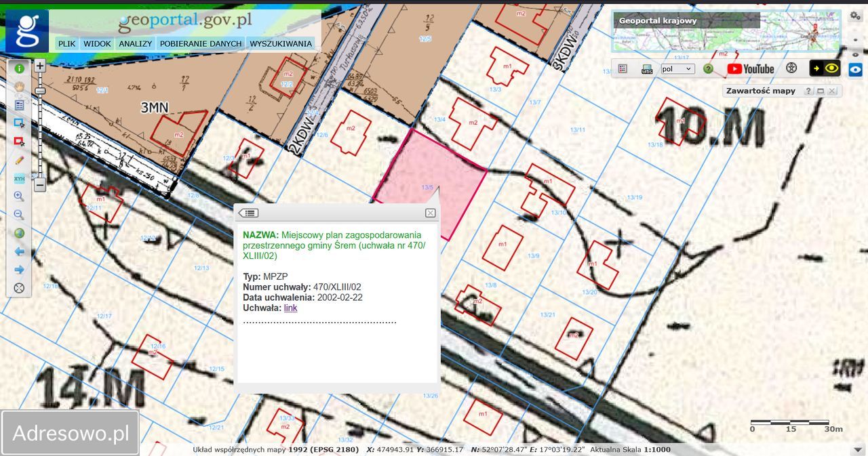Show full extent with globe icon
The width and height of the screenshot is (868, 456).
(19, 233)
